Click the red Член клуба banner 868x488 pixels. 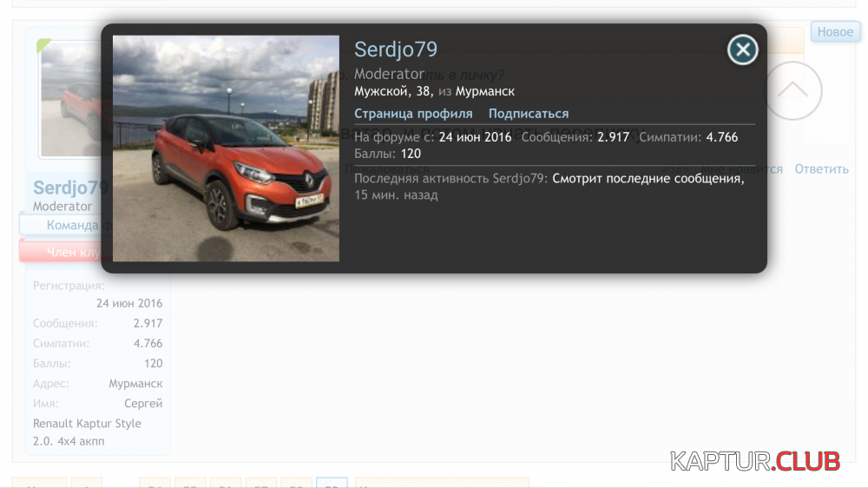point(61,253)
